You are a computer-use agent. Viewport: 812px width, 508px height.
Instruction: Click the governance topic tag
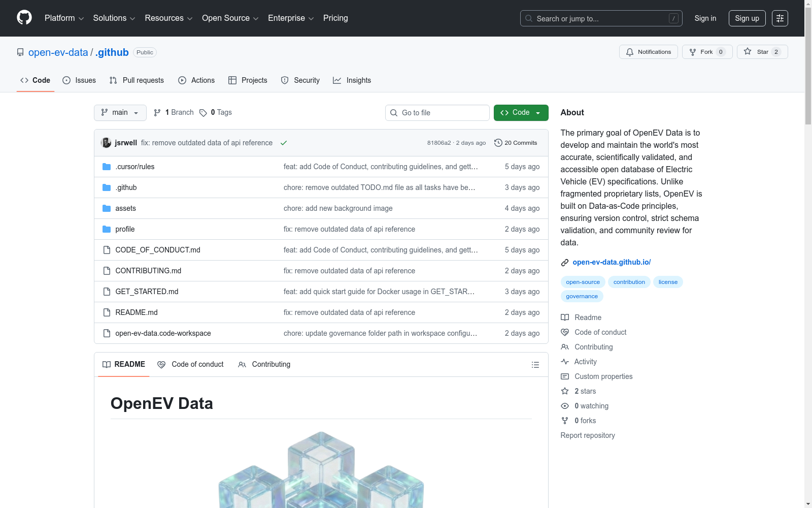tap(582, 296)
